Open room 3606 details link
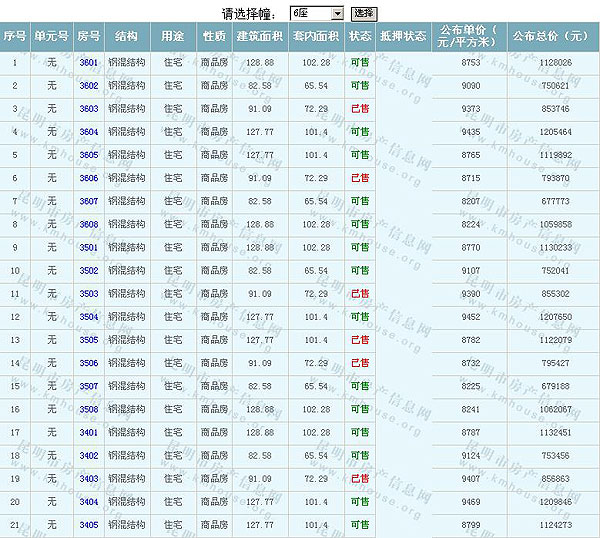The image size is (600, 538). click(89, 178)
